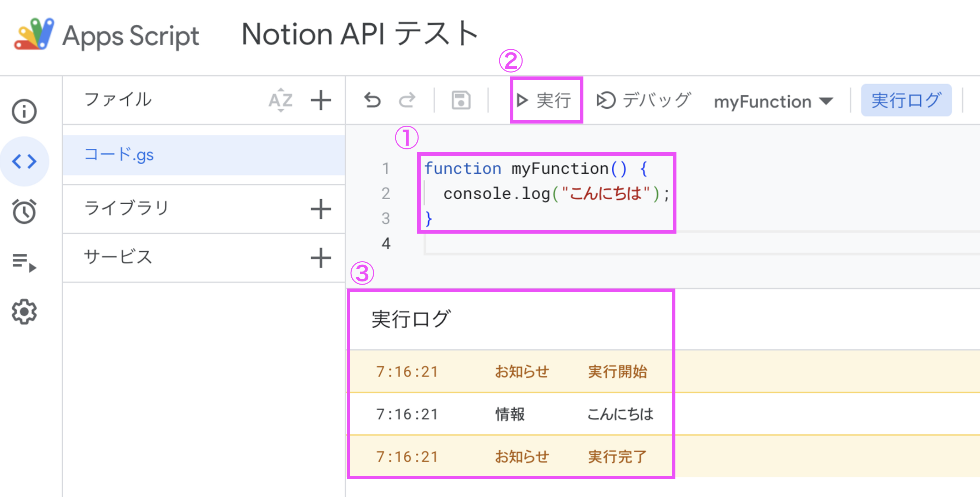Viewport: 980px width, 497px height.
Task: Click the Apps Script logo
Action: click(x=34, y=34)
